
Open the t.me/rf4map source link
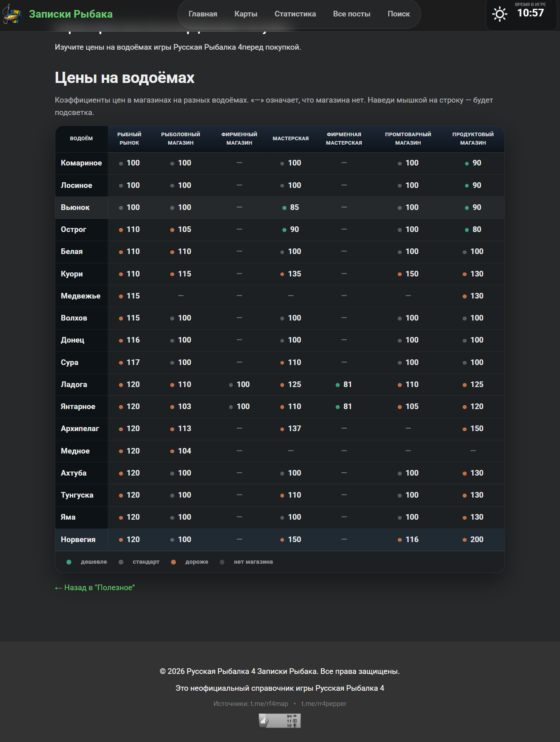269,704
